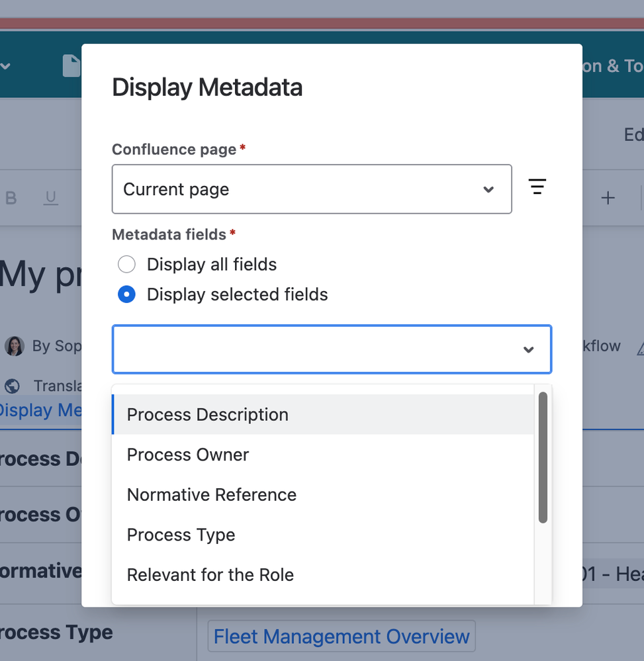
Task: Open the Current page dropdown
Action: pyautogui.click(x=312, y=189)
